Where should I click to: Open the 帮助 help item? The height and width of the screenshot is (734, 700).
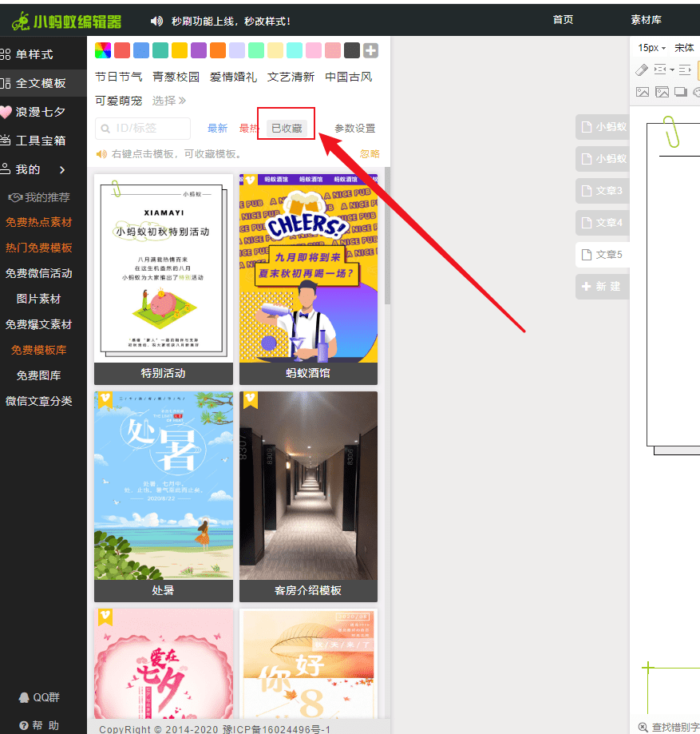39,725
